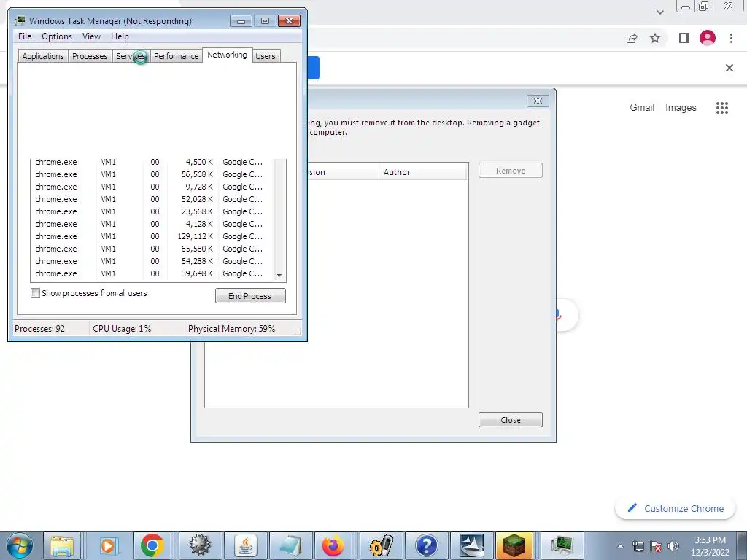This screenshot has height=560, width=747.
Task: Toggle the Chrome side panel icon
Action: pos(684,38)
